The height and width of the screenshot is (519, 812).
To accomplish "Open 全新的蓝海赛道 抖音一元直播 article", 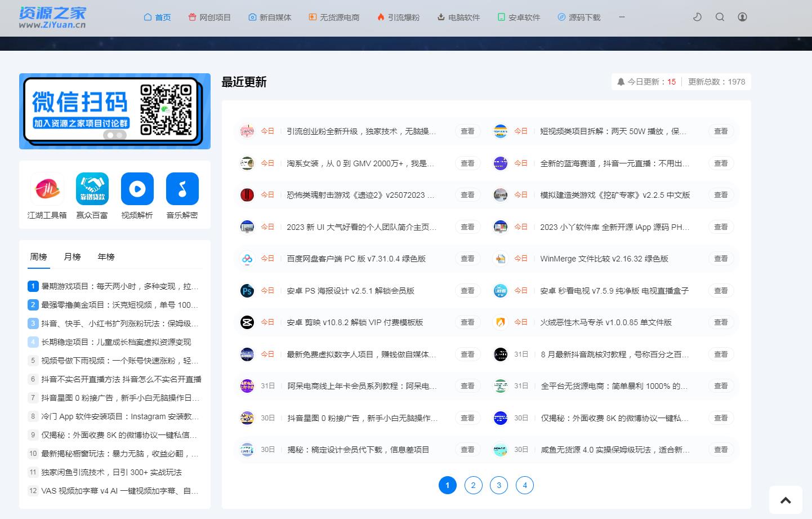I will pyautogui.click(x=615, y=163).
